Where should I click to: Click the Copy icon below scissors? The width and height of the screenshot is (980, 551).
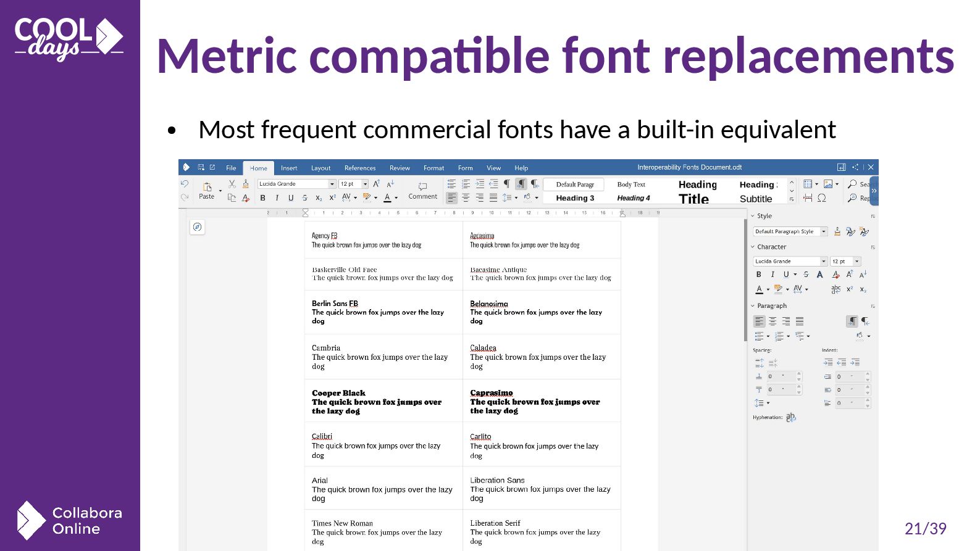[232, 197]
